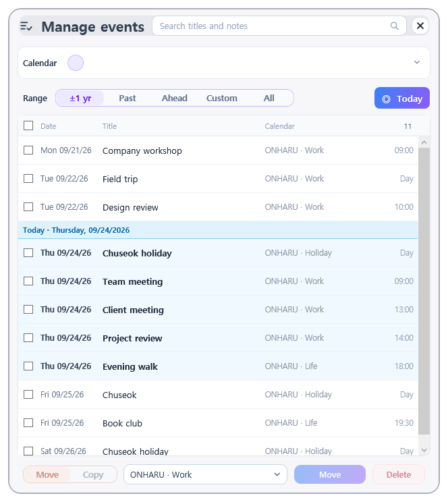Image resolution: width=448 pixels, height=502 pixels.
Task: Click the lavender Calendar color circle
Action: (76, 63)
